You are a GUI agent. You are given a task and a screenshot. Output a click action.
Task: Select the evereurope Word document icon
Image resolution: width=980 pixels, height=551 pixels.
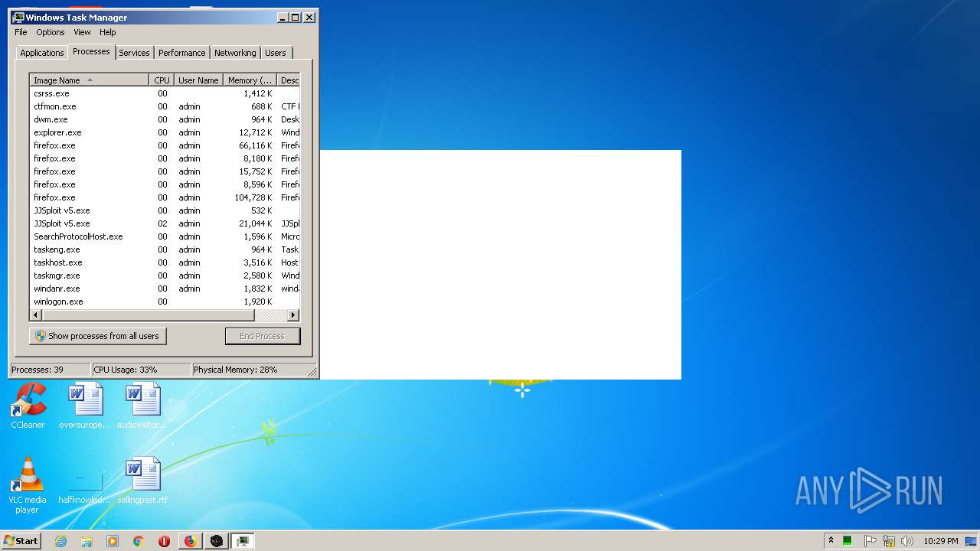tap(85, 405)
